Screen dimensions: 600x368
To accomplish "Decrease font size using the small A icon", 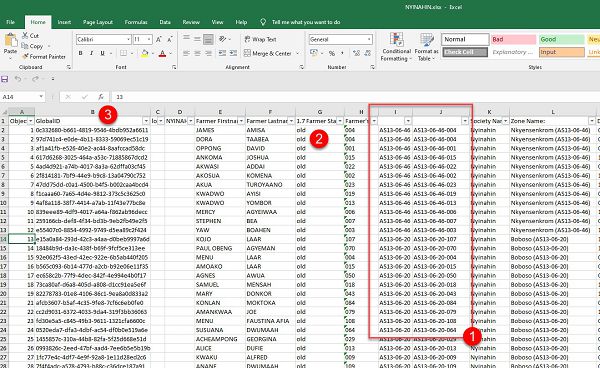I will 170,39.
